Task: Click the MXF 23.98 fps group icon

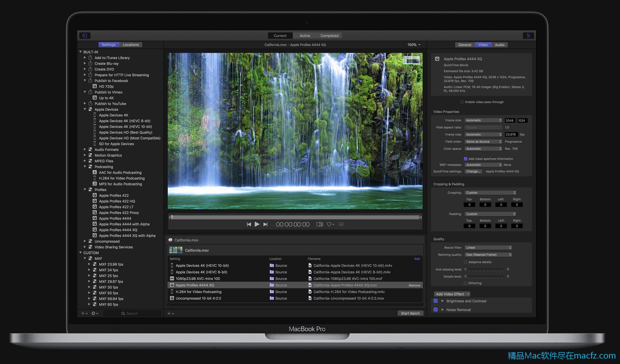Action: tap(95, 264)
